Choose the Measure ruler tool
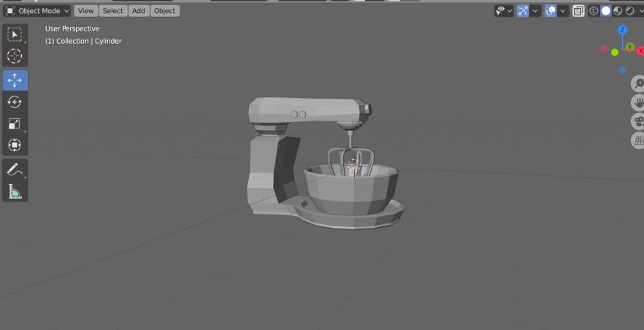This screenshot has height=330, width=644. [15, 191]
